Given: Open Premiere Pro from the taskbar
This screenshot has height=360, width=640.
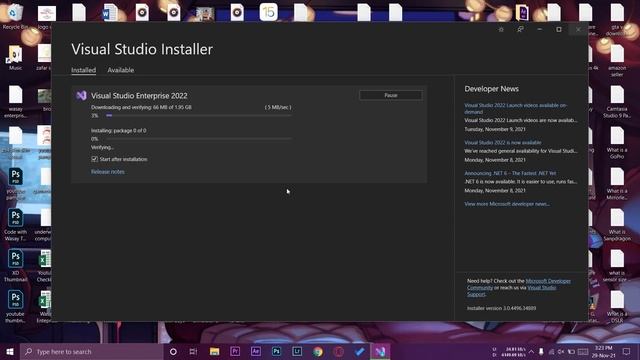Looking at the screenshot, I should point(235,351).
